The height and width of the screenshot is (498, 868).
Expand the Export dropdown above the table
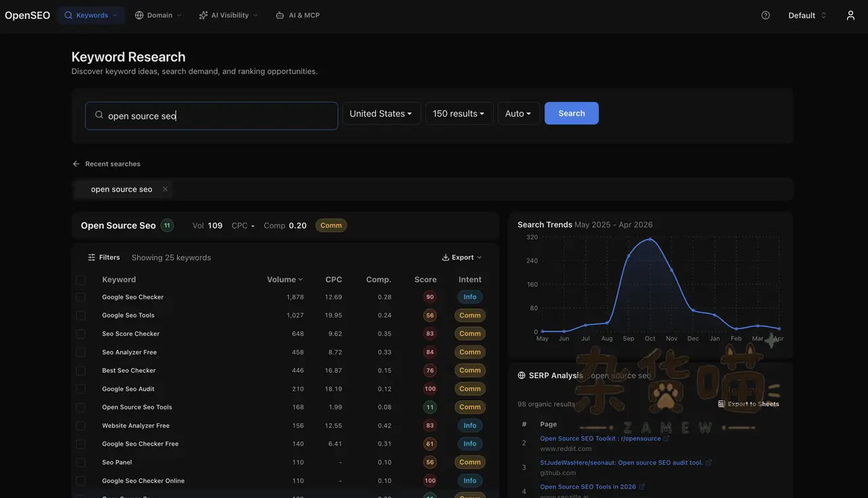point(462,258)
